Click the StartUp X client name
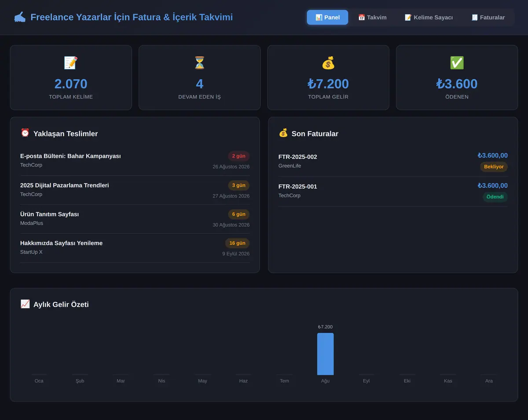528x420 pixels. click(31, 252)
